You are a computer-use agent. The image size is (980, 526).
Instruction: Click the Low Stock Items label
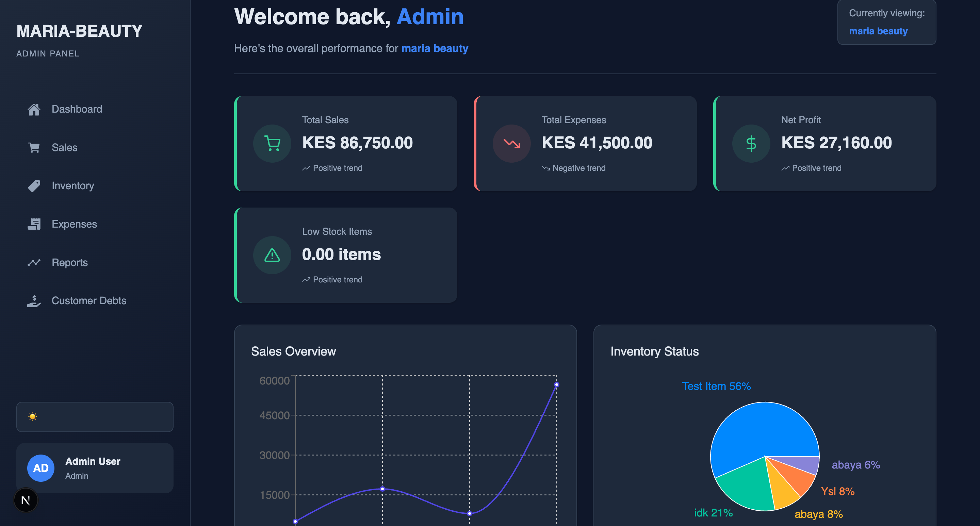pos(337,232)
